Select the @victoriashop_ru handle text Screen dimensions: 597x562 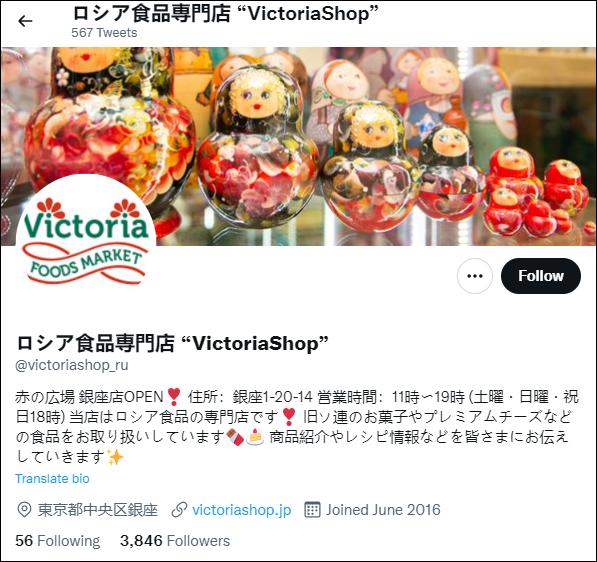coord(72,365)
